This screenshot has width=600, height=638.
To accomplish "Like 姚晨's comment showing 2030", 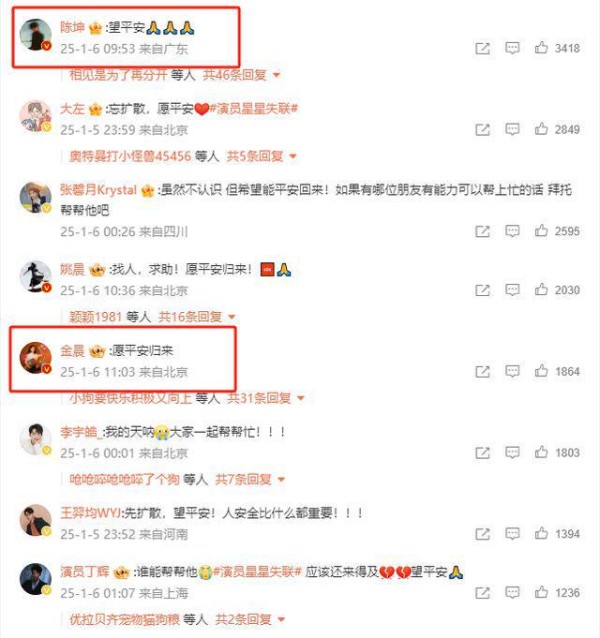I will [x=541, y=289].
